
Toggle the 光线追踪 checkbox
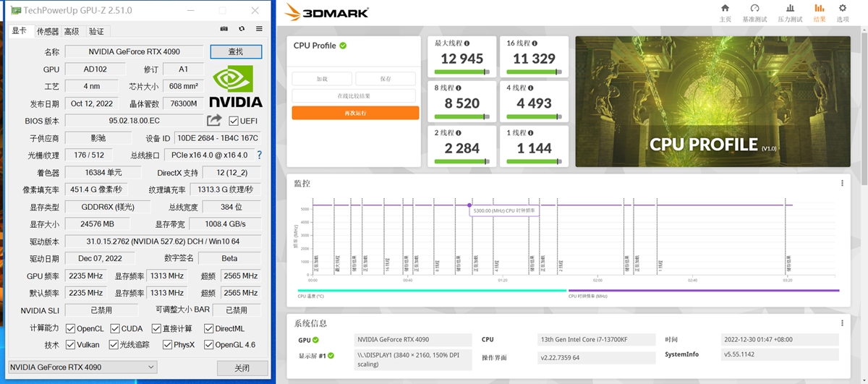point(114,345)
